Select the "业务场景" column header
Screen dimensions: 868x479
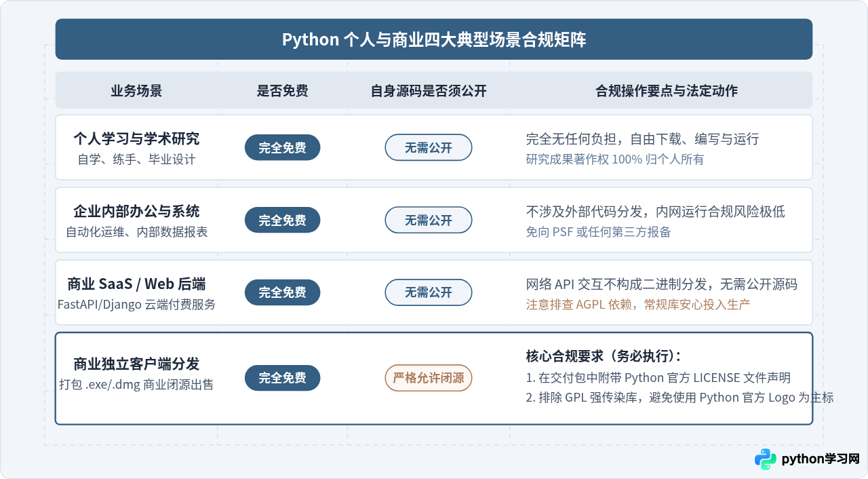tap(136, 90)
